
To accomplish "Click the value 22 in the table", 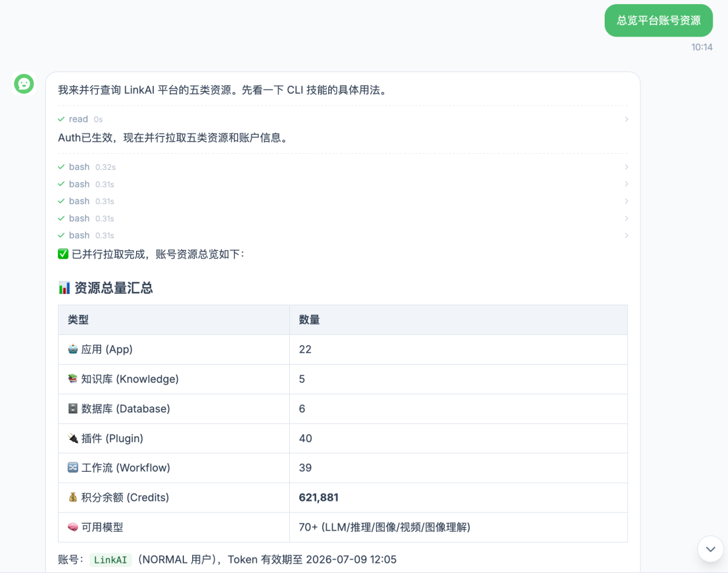I will [x=305, y=350].
